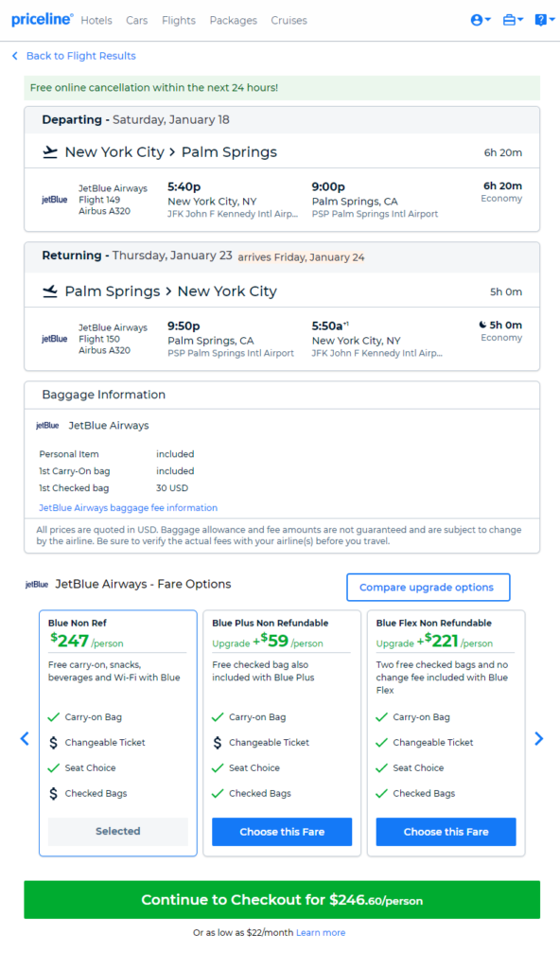Choose the Blue Plus Non Refundable fare
The width and height of the screenshot is (560, 969).
[282, 832]
